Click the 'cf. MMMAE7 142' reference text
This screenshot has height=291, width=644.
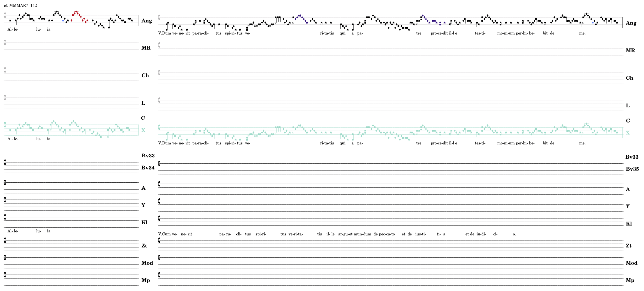pyautogui.click(x=20, y=5)
